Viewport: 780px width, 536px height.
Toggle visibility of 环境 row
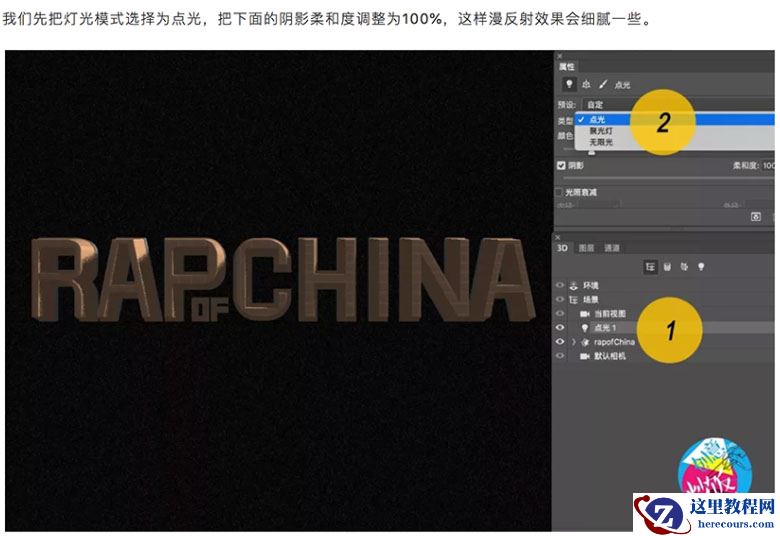[x=560, y=285]
